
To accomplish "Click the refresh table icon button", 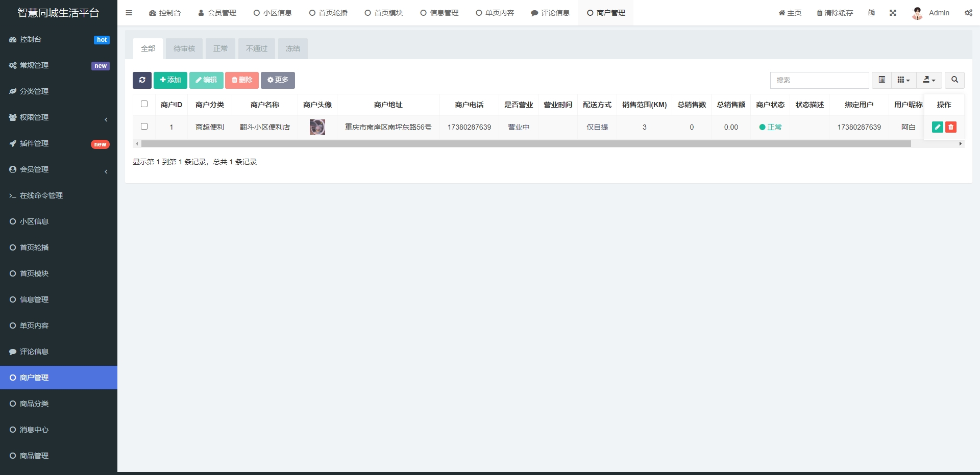I will pyautogui.click(x=142, y=80).
